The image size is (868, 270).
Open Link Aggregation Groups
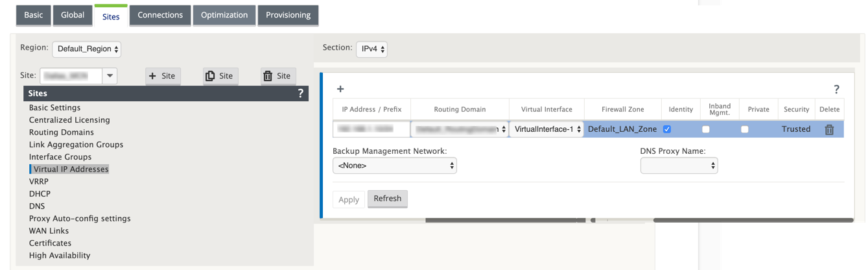76,145
